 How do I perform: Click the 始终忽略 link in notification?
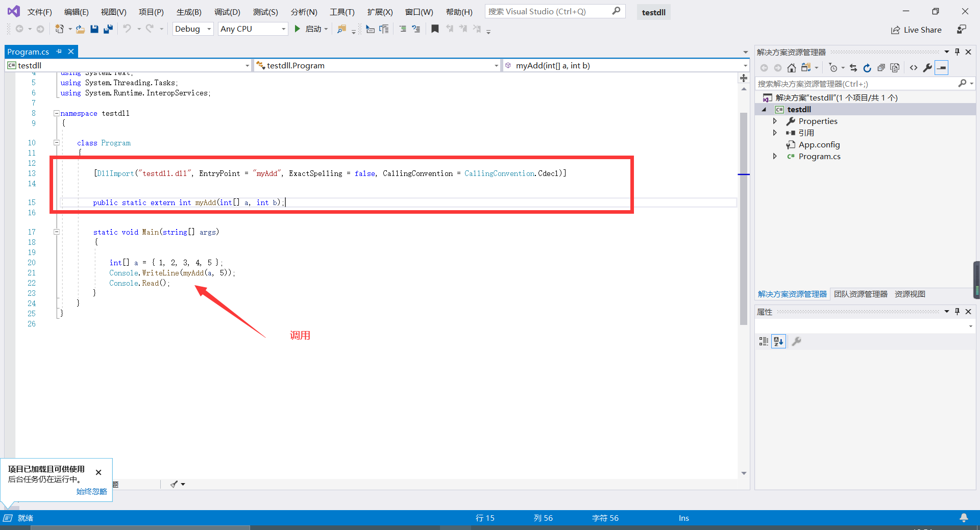[91, 491]
